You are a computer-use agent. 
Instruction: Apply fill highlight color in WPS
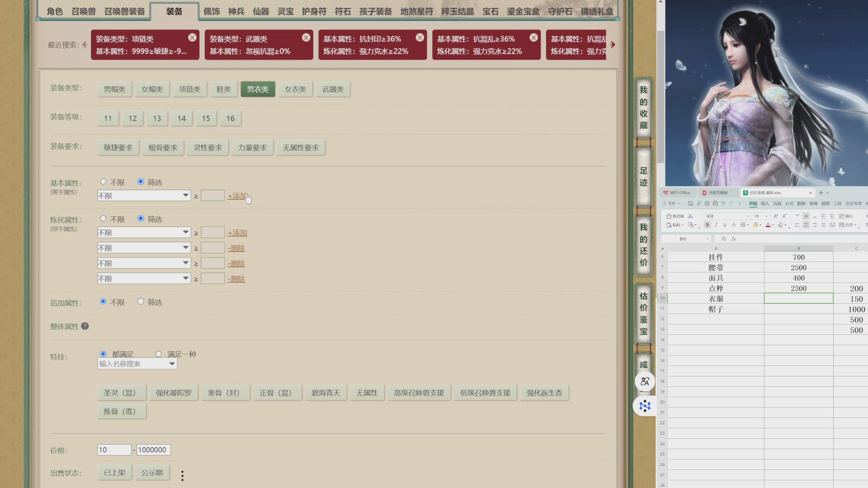[x=755, y=225]
